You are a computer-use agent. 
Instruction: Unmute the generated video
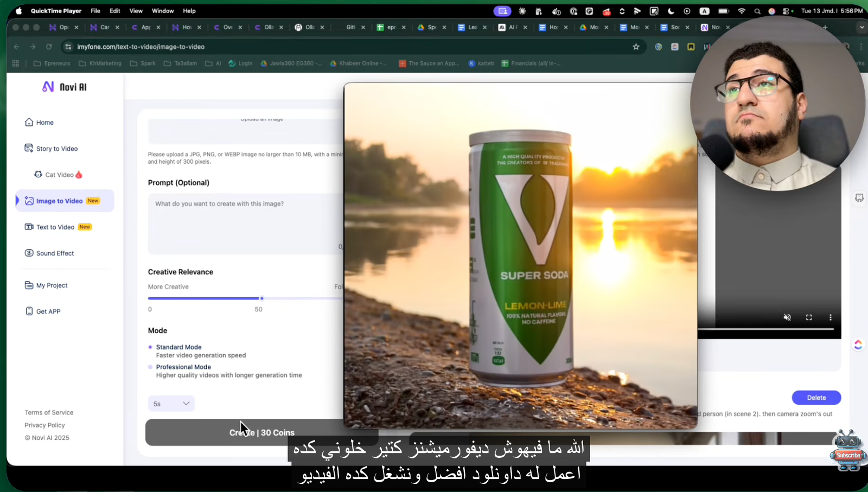click(787, 317)
